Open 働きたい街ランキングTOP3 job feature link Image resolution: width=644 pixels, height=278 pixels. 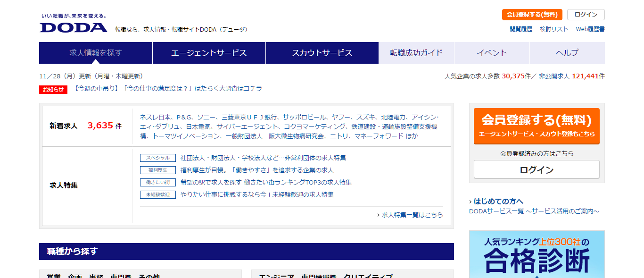tap(266, 182)
